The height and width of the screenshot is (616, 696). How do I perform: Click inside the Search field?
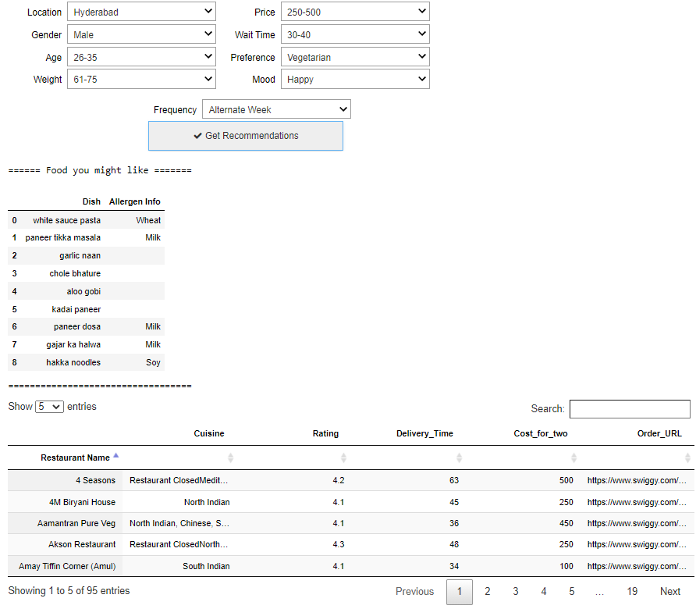(629, 408)
